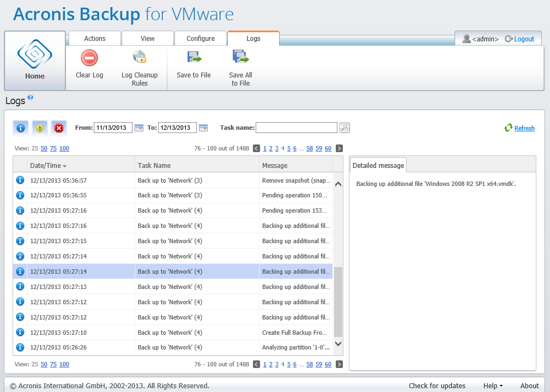Click info icon of 05:27:15 log row
The image size is (550, 392).
pyautogui.click(x=20, y=241)
